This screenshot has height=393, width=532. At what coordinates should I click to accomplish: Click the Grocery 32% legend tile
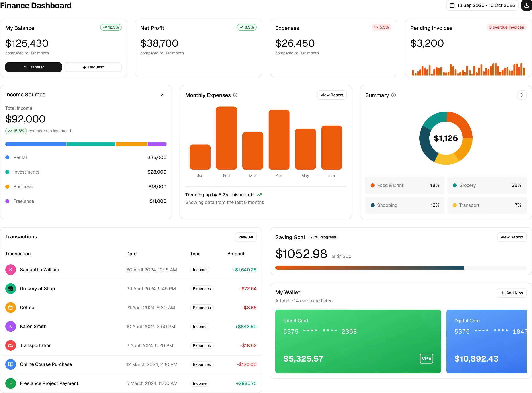point(487,185)
